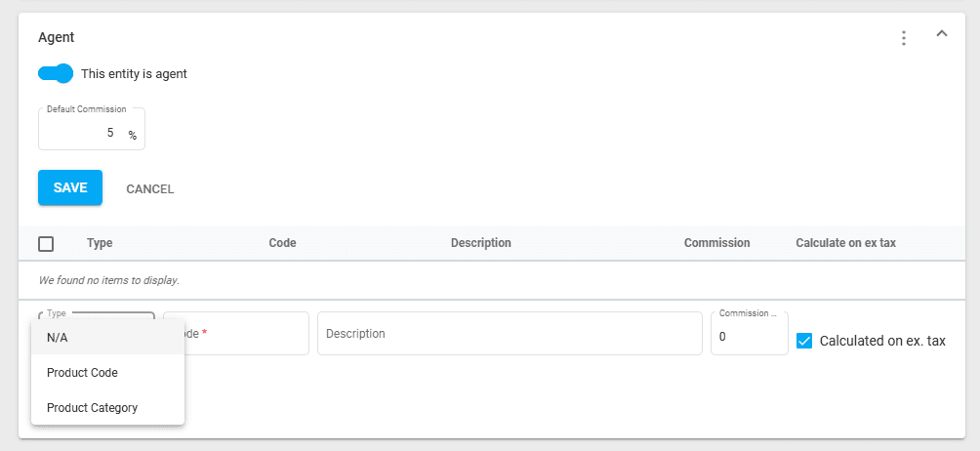Image resolution: width=980 pixels, height=451 pixels.
Task: Click the Default Commission percentage field
Action: point(84,133)
